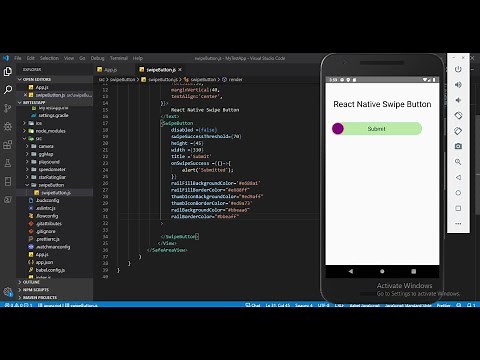Image resolution: width=480 pixels, height=360 pixels.
Task: Tap Android back button on phone screen
Action: pyautogui.click(x=350, y=271)
